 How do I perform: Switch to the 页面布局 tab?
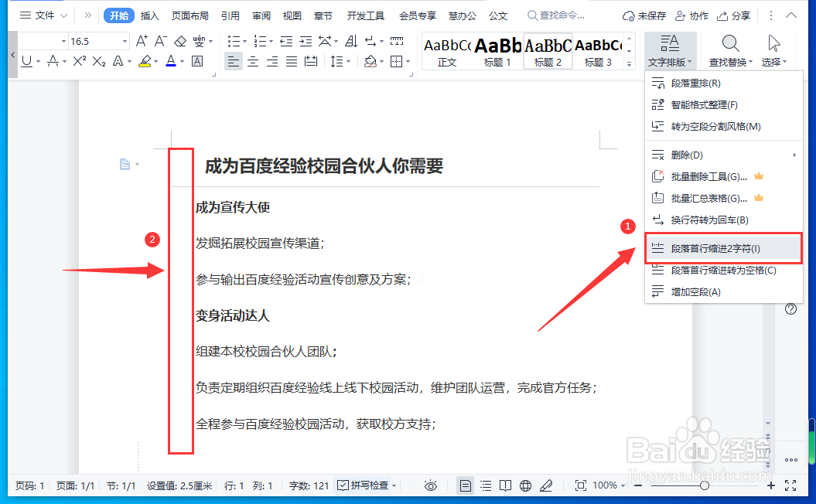(190, 15)
